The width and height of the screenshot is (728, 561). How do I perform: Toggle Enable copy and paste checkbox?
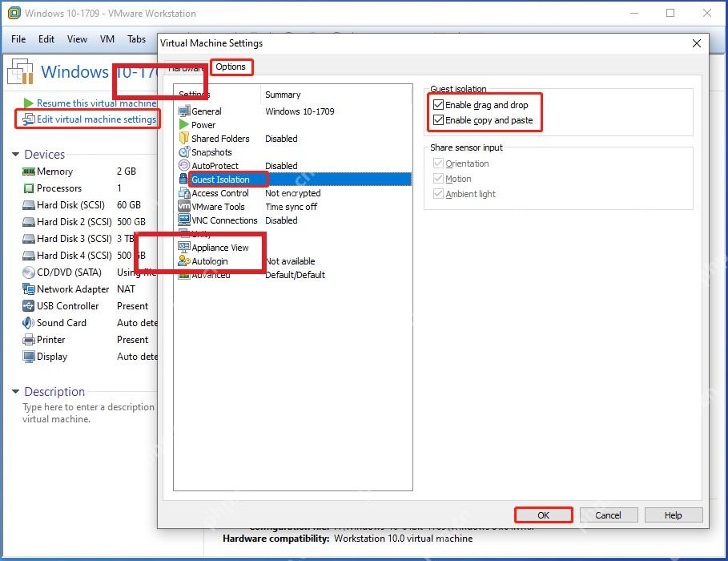click(438, 120)
